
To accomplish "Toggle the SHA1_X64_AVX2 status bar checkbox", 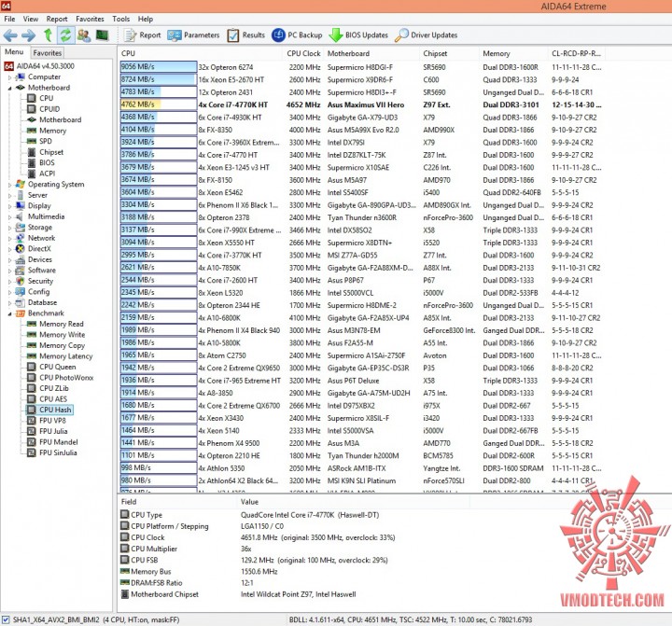I will [x=6, y=619].
